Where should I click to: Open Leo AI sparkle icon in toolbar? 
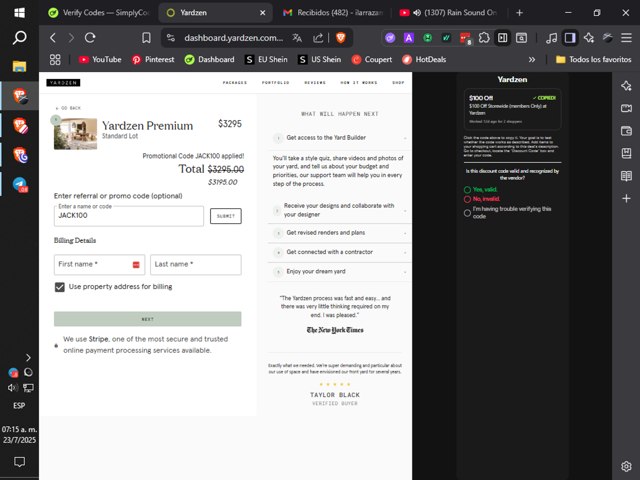tap(589, 38)
